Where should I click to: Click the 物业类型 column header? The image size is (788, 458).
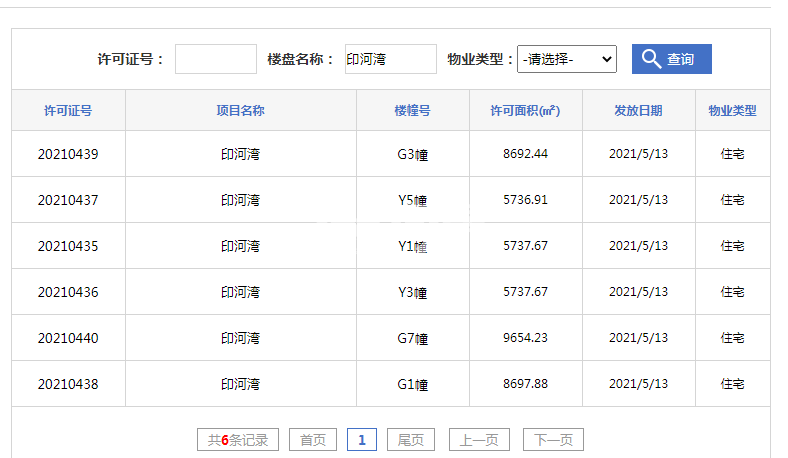point(732,111)
